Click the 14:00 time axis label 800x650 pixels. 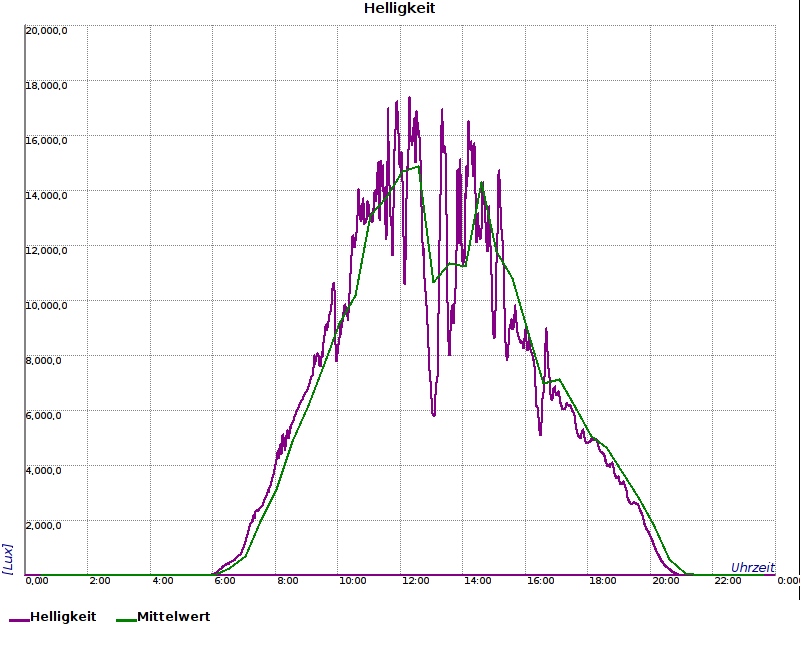coord(478,581)
